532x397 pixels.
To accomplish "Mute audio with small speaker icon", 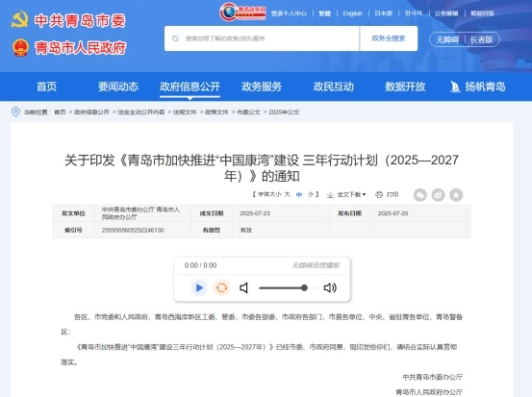I will 243,287.
